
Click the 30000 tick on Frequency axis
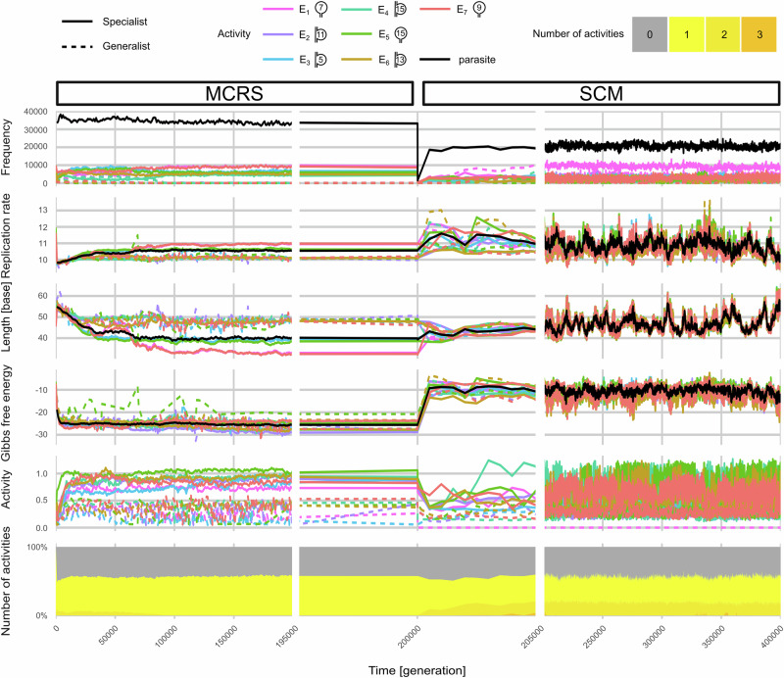tap(35, 130)
